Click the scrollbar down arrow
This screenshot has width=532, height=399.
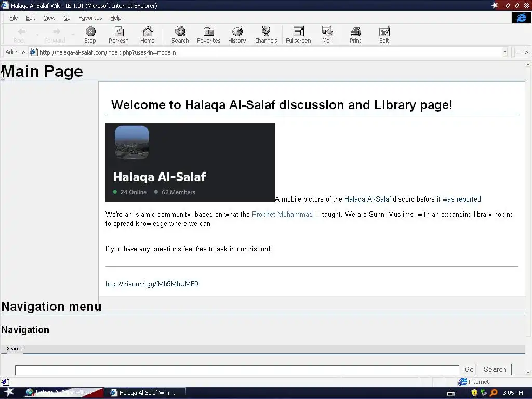click(x=528, y=373)
